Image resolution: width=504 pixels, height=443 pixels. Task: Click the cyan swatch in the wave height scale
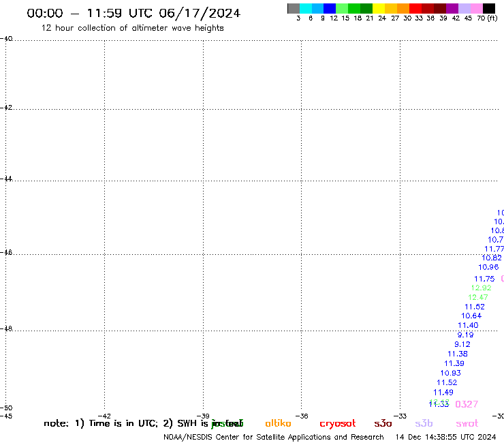click(306, 8)
